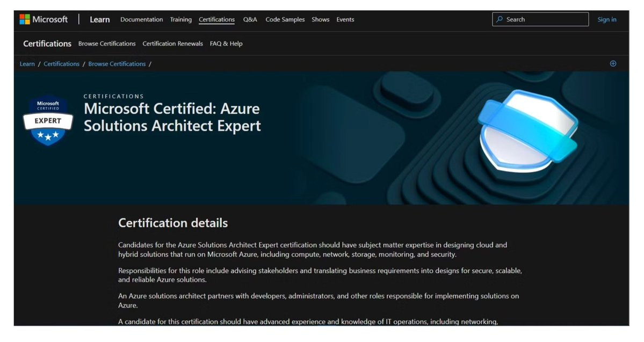Open the Certification Renewals tab

(172, 43)
